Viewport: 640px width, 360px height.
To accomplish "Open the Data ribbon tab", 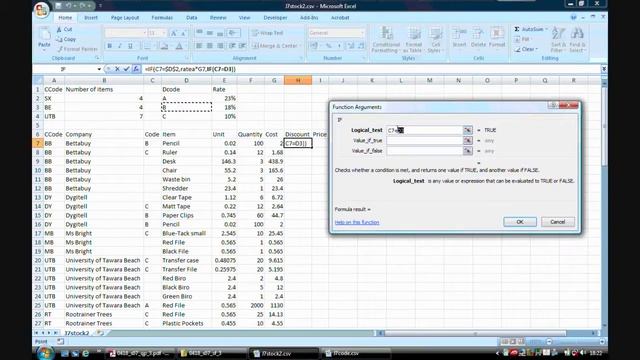I will (191, 18).
